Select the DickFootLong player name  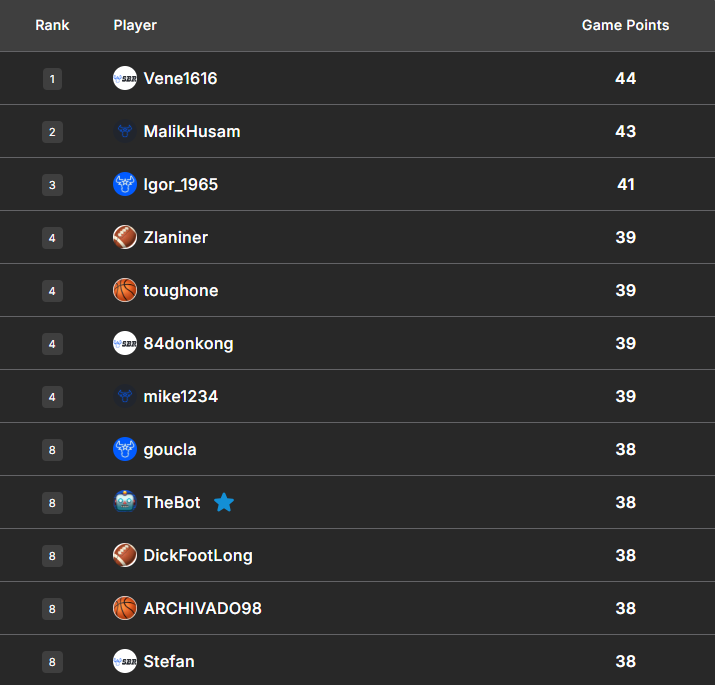(x=198, y=555)
